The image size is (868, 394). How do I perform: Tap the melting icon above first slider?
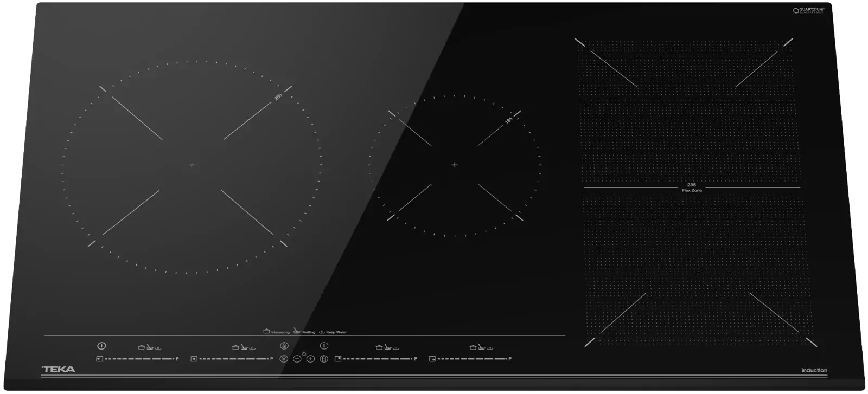(x=150, y=347)
